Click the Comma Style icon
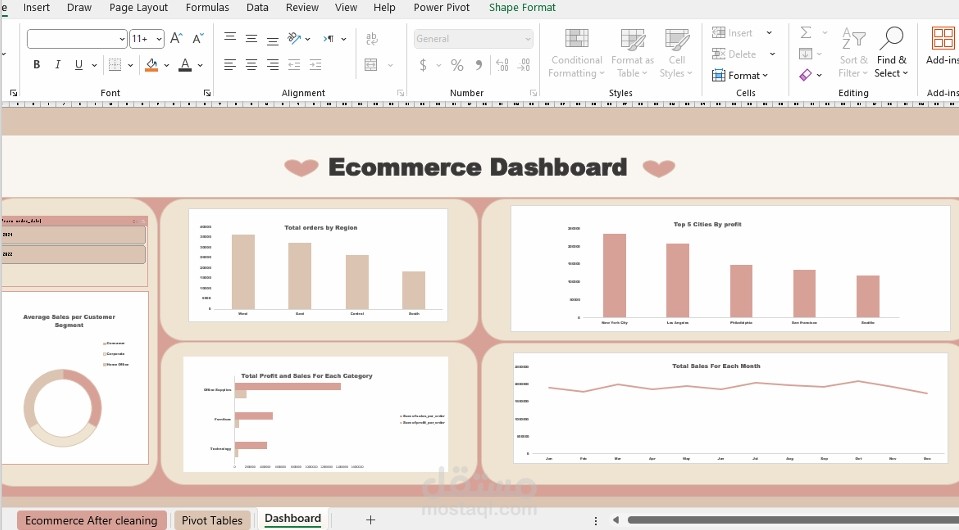Image resolution: width=959 pixels, height=530 pixels. pyautogui.click(x=479, y=64)
